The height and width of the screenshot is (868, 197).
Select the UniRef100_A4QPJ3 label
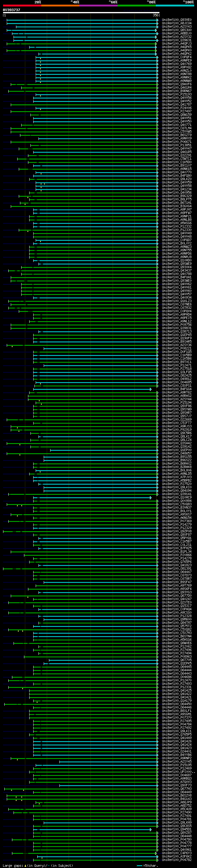coord(177,43)
